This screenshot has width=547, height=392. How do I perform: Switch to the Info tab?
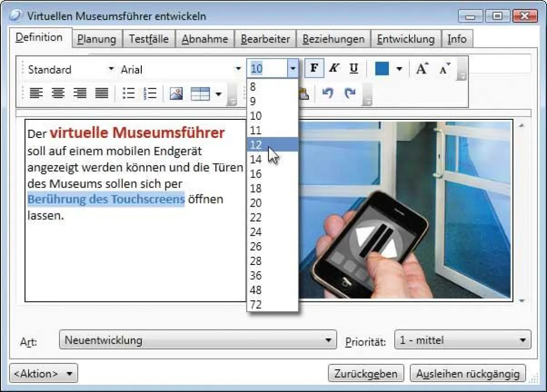pos(457,39)
